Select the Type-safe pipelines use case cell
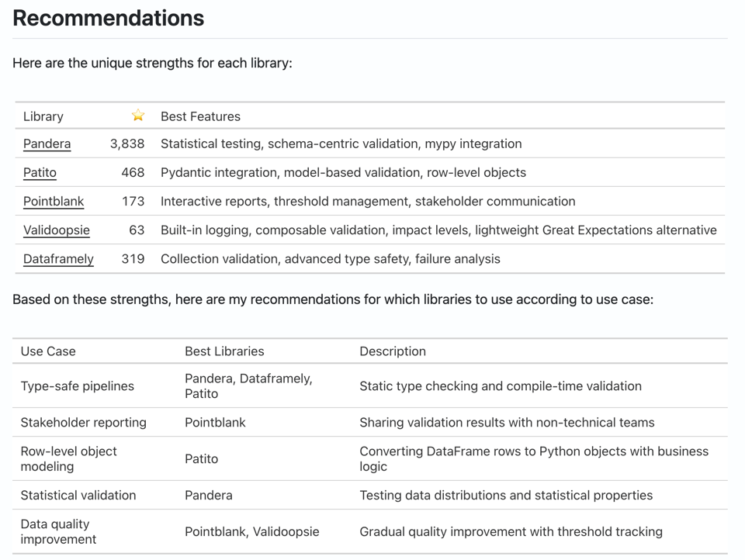The width and height of the screenshot is (745, 560). 78,386
